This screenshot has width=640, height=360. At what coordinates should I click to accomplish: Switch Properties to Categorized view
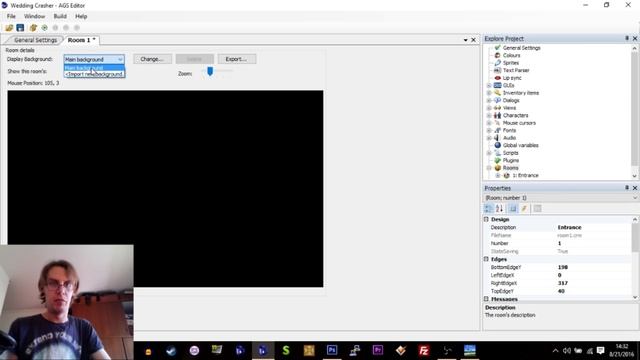[x=488, y=209]
